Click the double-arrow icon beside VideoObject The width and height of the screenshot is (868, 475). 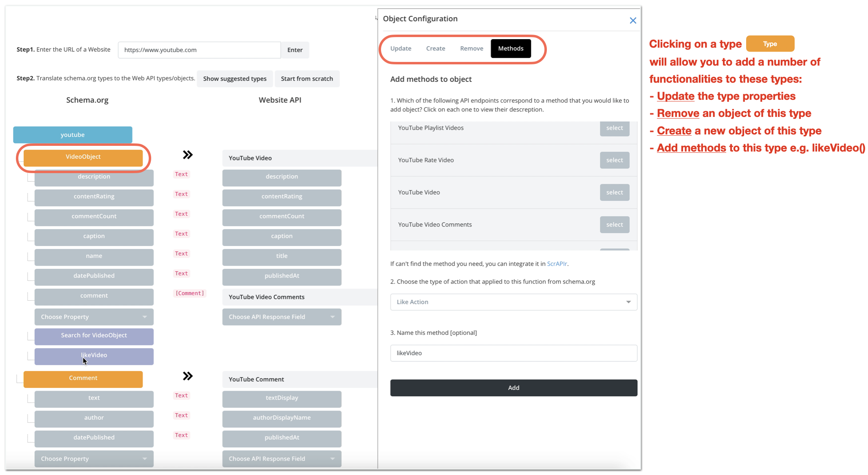coord(187,155)
